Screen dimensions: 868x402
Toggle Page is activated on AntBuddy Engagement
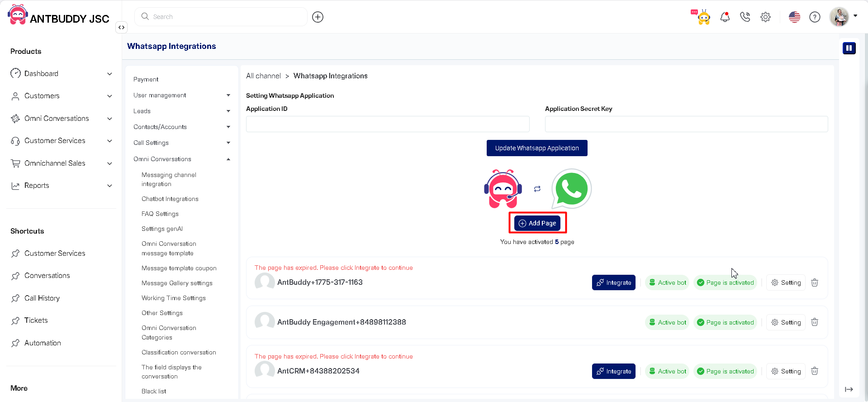[725, 322]
